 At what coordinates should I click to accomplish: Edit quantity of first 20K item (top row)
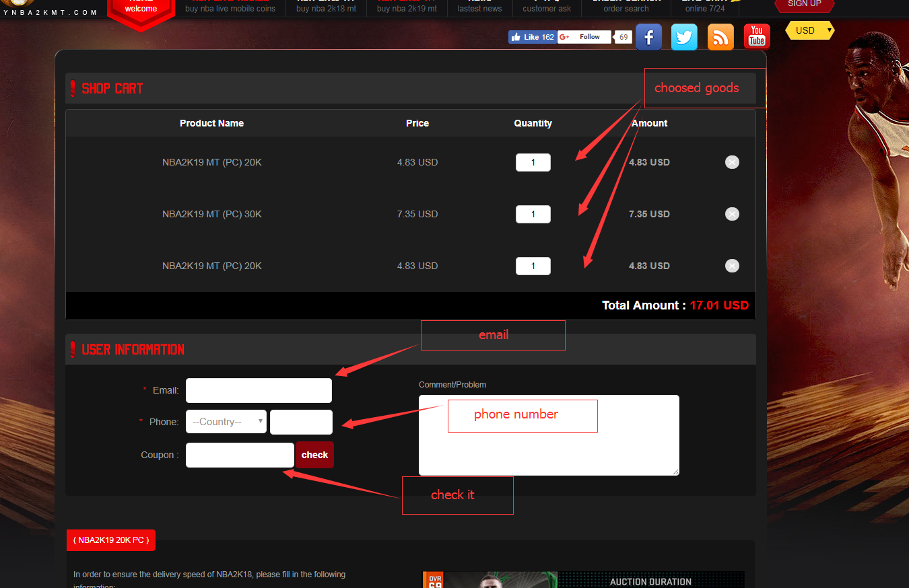533,162
